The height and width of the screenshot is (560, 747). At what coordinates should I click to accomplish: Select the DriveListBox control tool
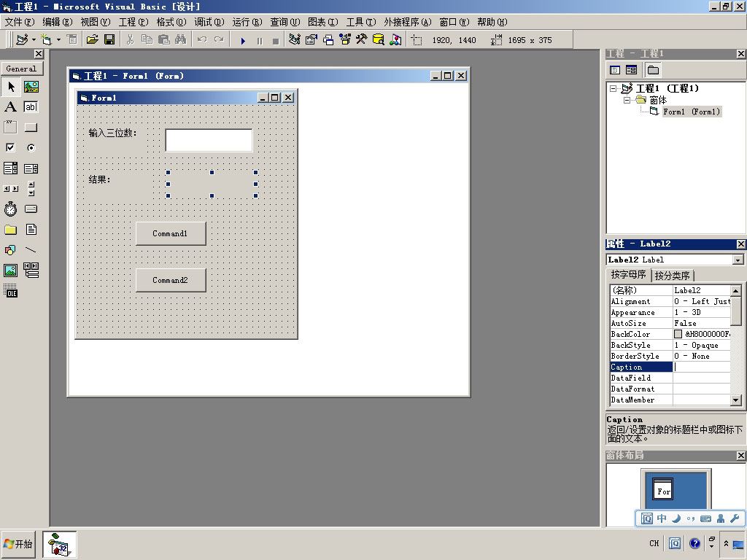tap(31, 209)
